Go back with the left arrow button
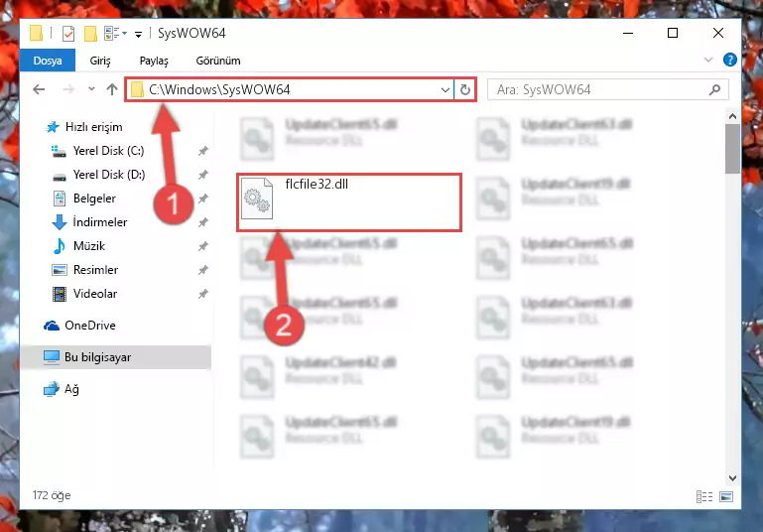This screenshot has height=532, width=763. click(x=39, y=89)
